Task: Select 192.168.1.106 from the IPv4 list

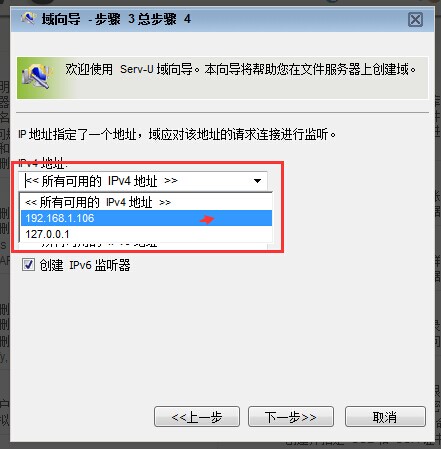Action: click(146, 218)
